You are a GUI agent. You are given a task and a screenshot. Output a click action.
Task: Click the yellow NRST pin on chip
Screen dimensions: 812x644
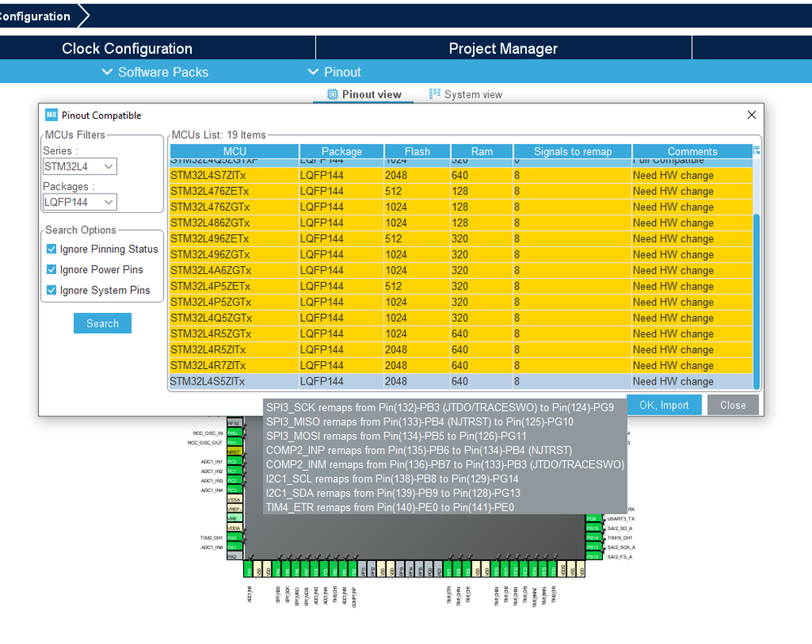pyautogui.click(x=235, y=452)
